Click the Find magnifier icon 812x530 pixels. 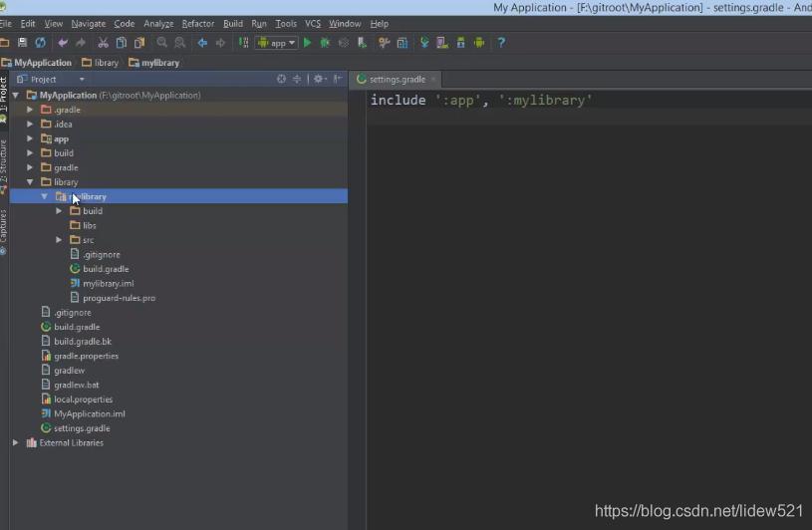coord(162,43)
